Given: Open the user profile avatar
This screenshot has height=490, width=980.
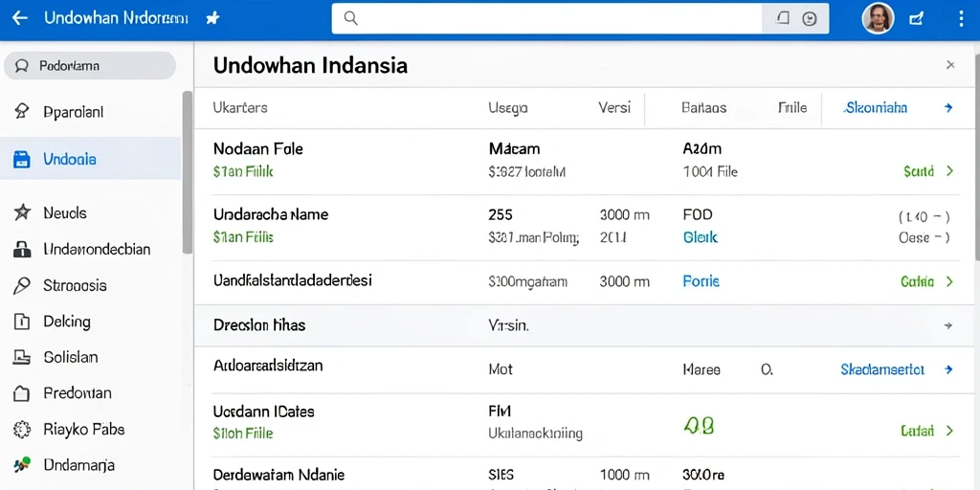Looking at the screenshot, I should tap(878, 18).
